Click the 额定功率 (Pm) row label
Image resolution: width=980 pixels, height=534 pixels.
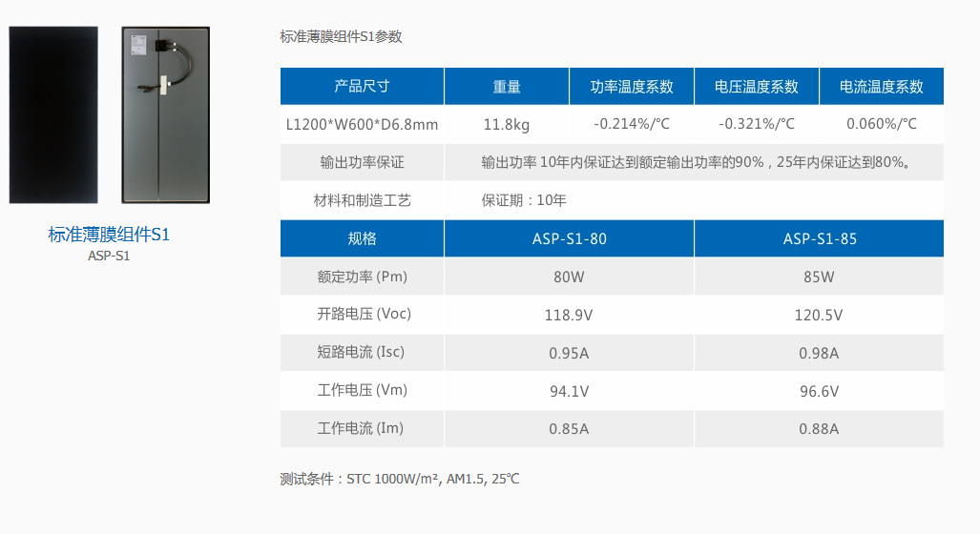[x=362, y=277]
